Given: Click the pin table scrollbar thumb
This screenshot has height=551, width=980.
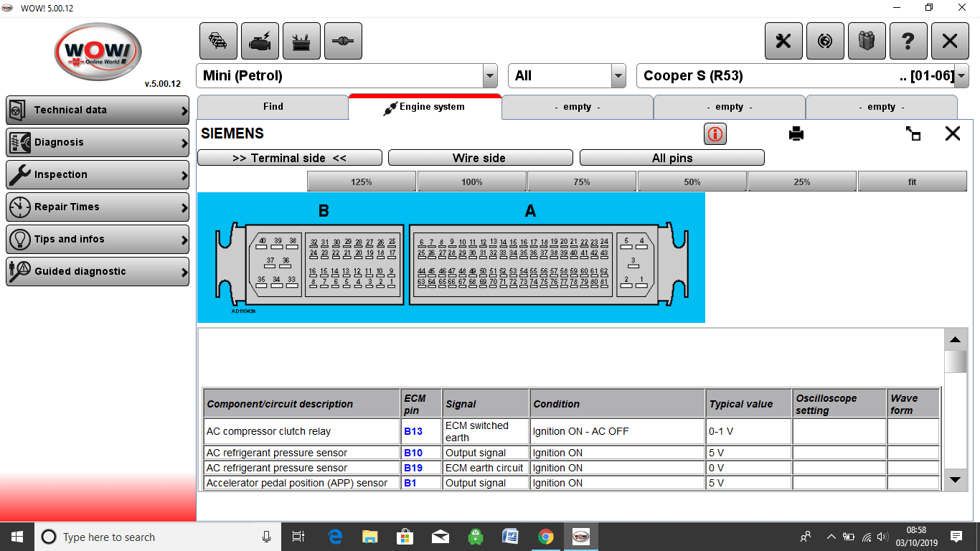Looking at the screenshot, I should (955, 362).
